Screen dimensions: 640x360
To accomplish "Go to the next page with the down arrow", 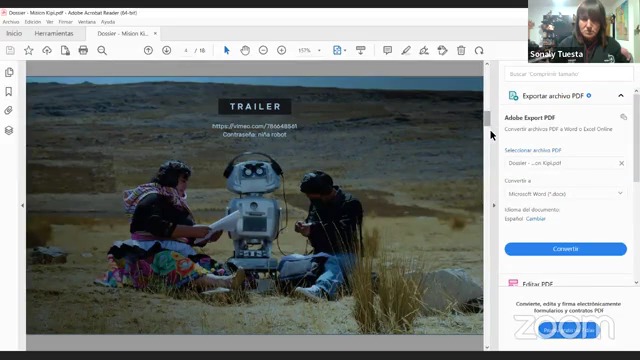I will pyautogui.click(x=167, y=50).
